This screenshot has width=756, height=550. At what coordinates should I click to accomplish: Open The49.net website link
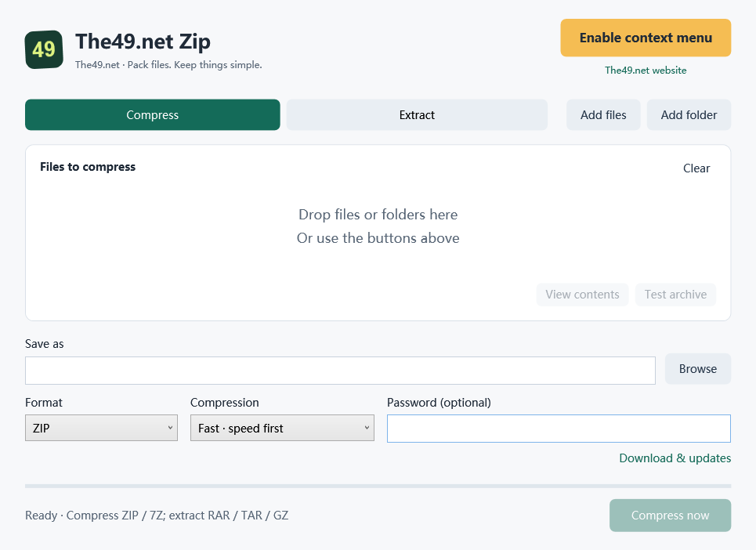coord(646,71)
